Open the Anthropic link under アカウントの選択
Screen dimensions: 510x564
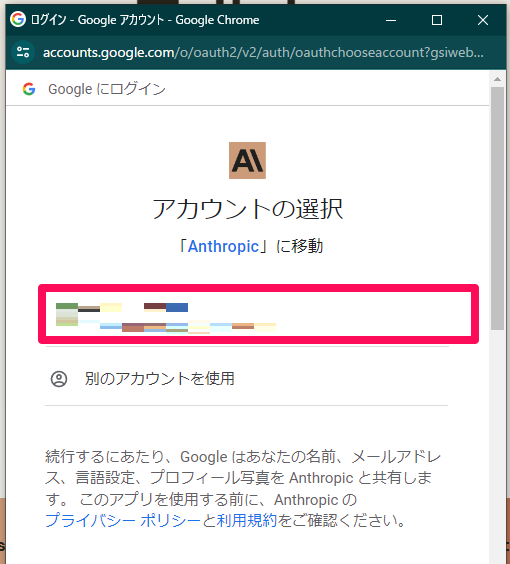pos(223,246)
